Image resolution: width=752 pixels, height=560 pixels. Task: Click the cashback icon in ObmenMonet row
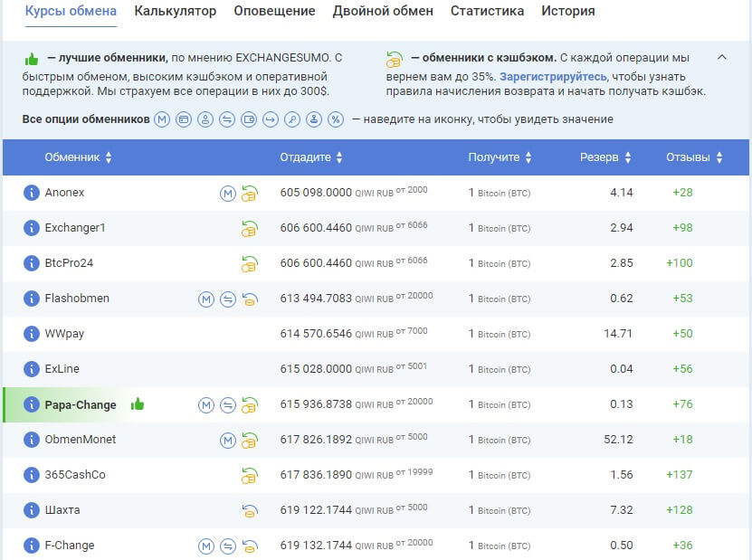(x=250, y=441)
